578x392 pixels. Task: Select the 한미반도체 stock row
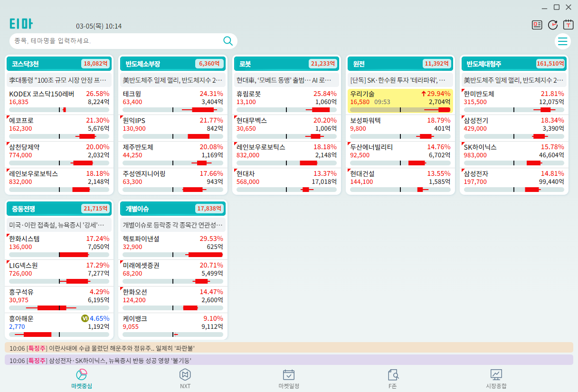pos(514,101)
